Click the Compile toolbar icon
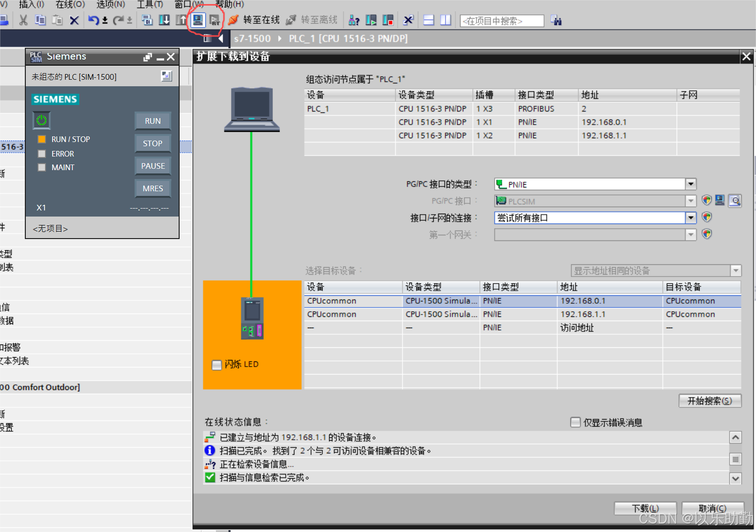 147,20
